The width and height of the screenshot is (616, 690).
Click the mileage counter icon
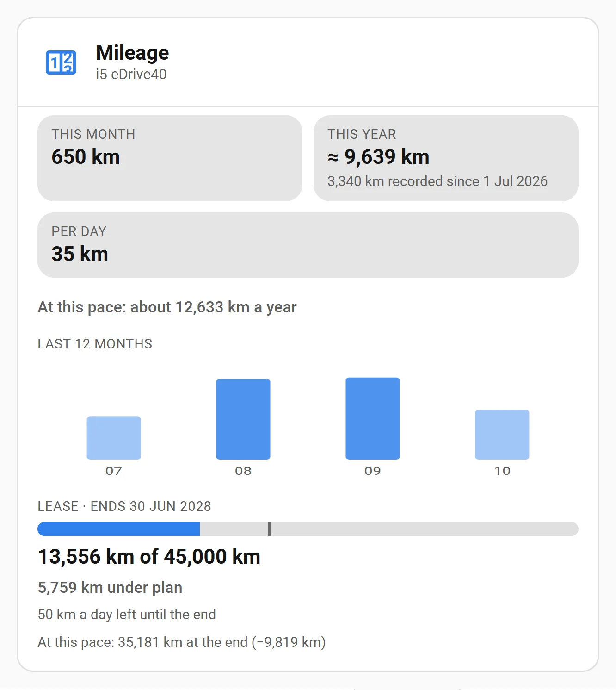tap(61, 62)
